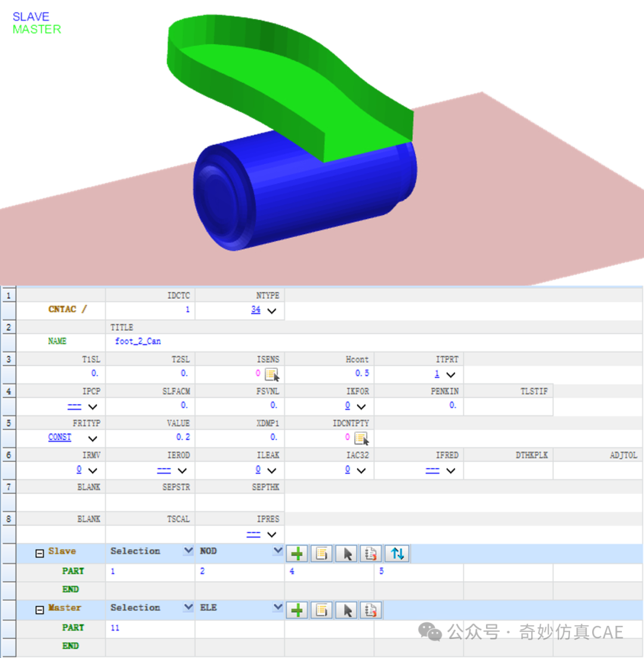Edit the friction VALUE 0.2 field

150,437
